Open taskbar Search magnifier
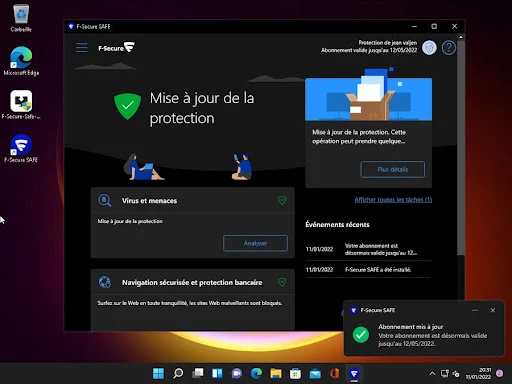 (178, 373)
